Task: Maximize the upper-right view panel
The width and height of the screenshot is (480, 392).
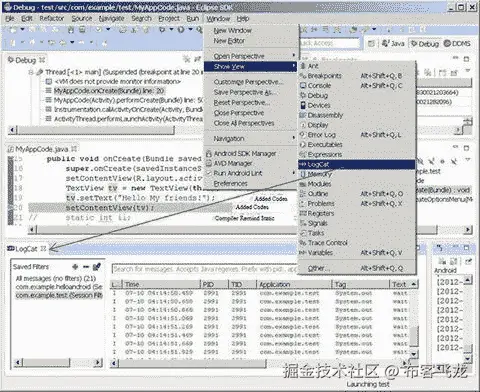Action: [x=466, y=59]
